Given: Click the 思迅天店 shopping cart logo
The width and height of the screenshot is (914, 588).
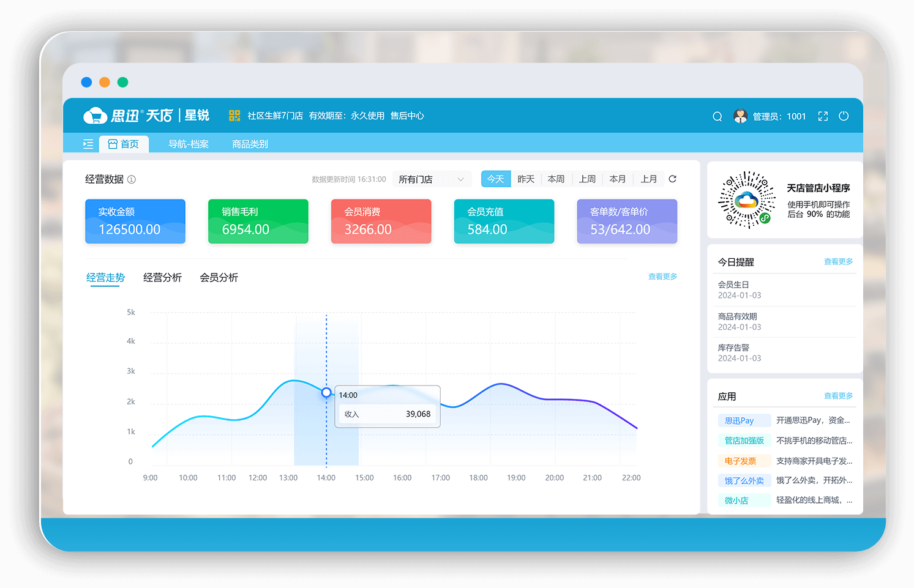Looking at the screenshot, I should 95,115.
